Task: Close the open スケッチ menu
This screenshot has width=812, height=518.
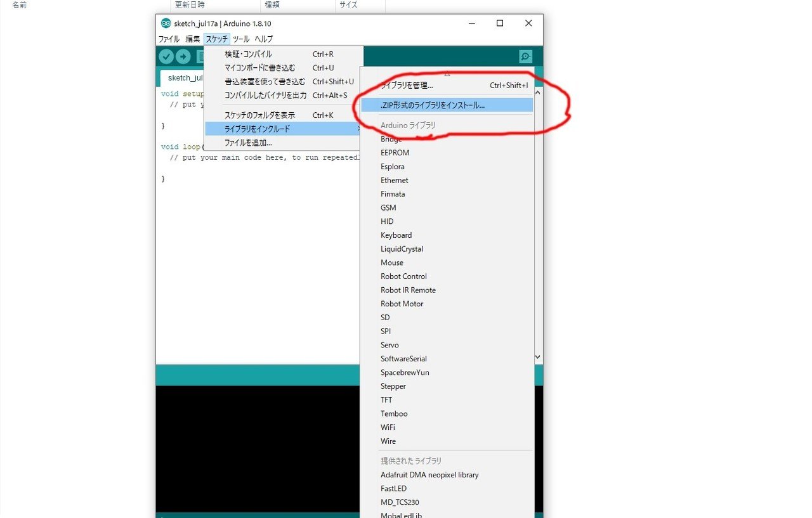Action: (217, 39)
